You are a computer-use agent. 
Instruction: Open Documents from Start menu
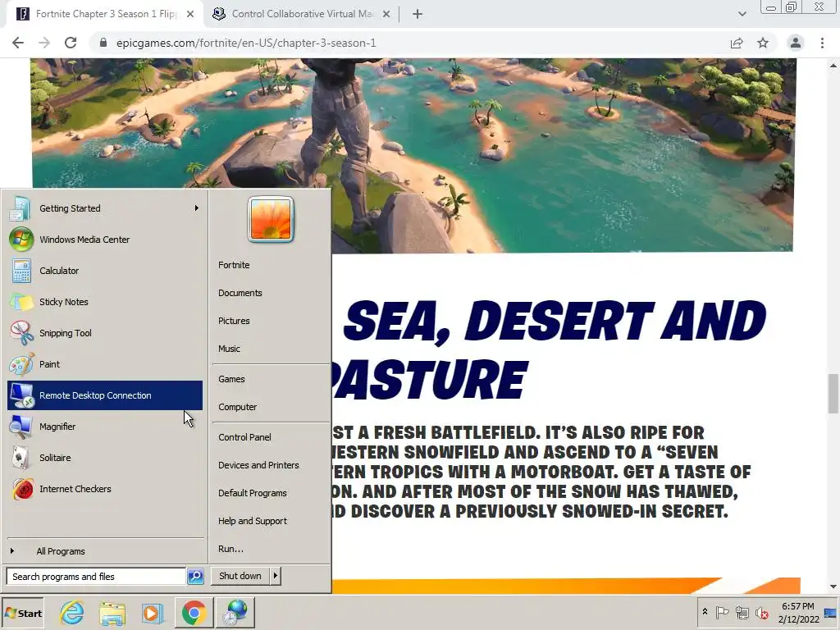click(240, 293)
